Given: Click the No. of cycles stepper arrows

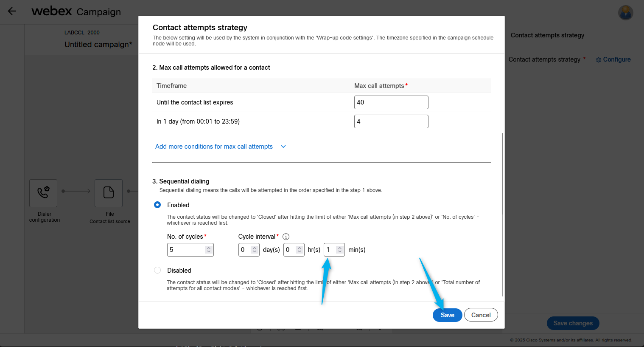Looking at the screenshot, I should point(208,250).
